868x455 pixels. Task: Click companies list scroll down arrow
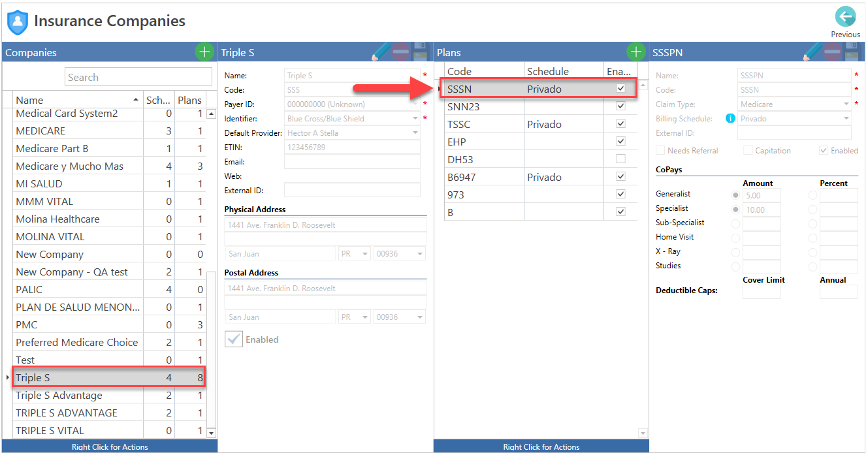[211, 433]
